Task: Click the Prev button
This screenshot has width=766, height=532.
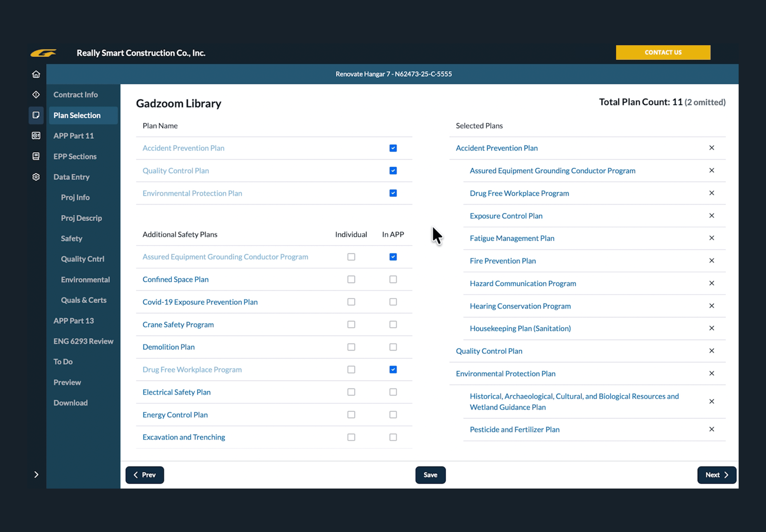Action: pyautogui.click(x=145, y=475)
